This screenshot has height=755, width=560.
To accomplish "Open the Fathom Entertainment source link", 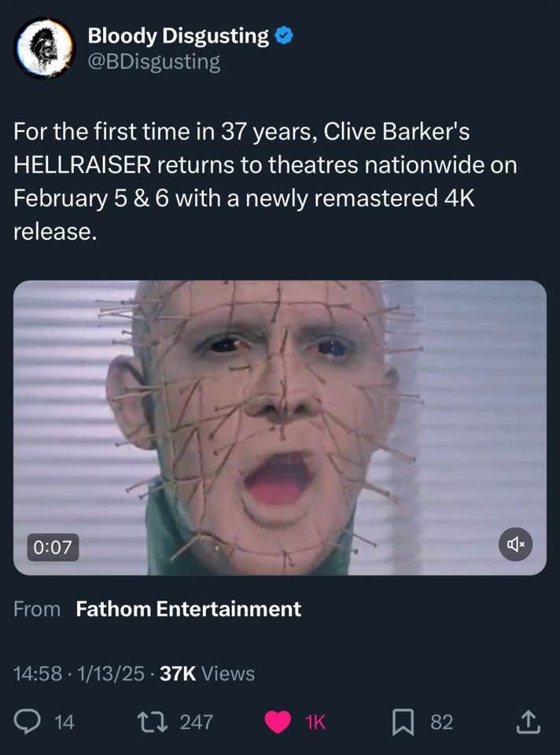I will (188, 609).
